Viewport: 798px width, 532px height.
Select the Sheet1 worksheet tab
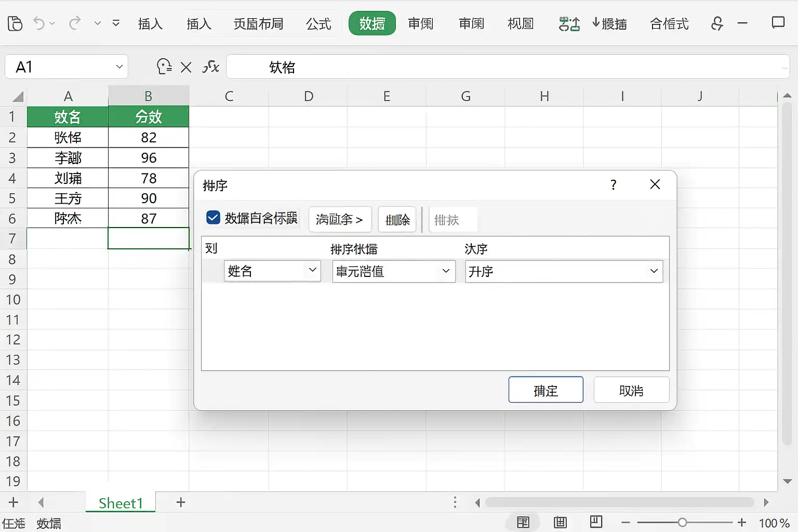click(121, 503)
